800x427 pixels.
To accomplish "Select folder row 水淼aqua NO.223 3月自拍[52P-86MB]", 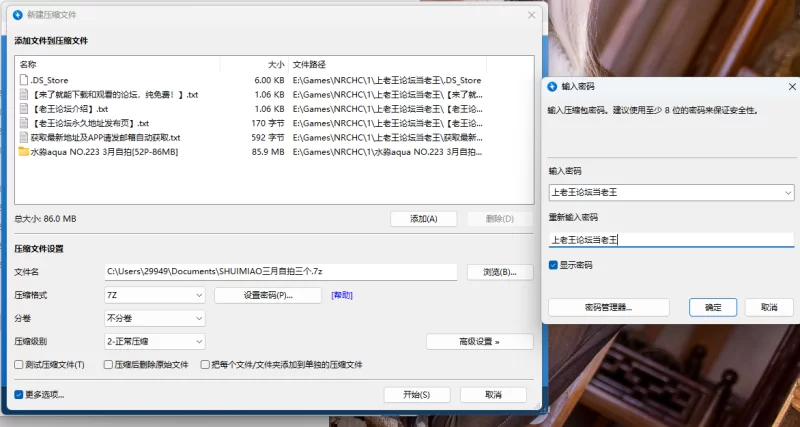I will pos(252,152).
